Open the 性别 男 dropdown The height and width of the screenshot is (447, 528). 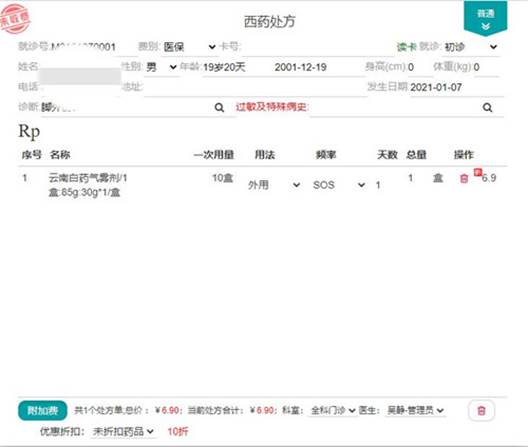coord(161,67)
